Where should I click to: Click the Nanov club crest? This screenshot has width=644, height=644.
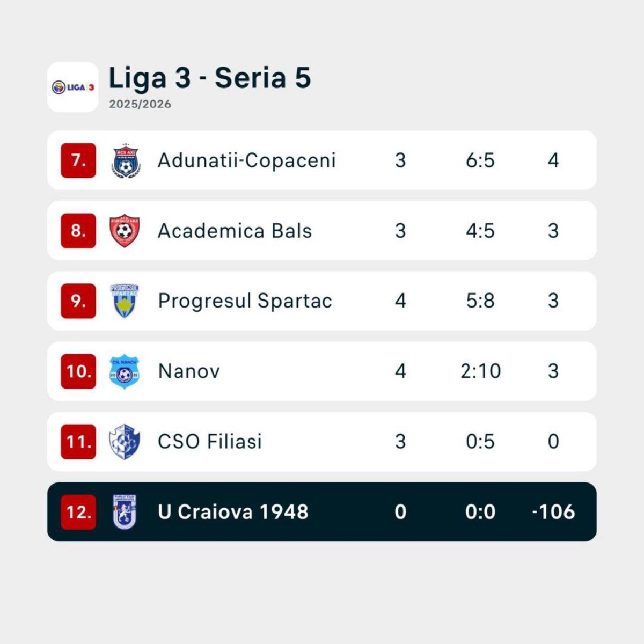click(125, 371)
